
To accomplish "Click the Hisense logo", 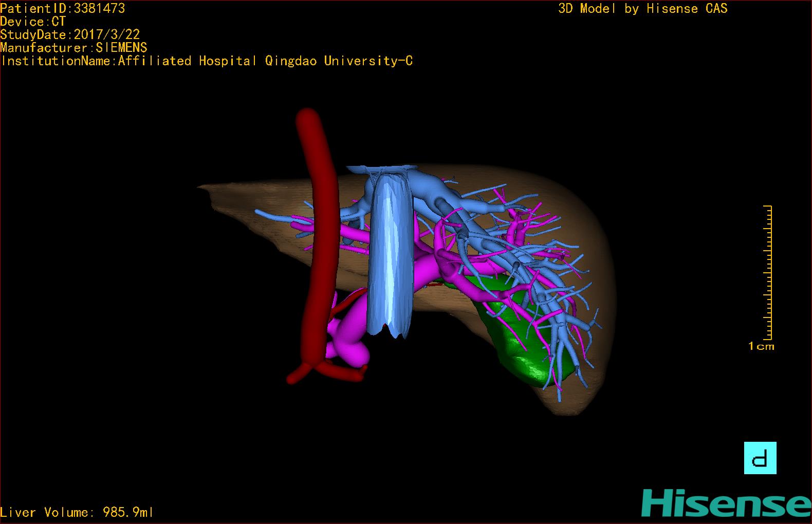I will 726,503.
